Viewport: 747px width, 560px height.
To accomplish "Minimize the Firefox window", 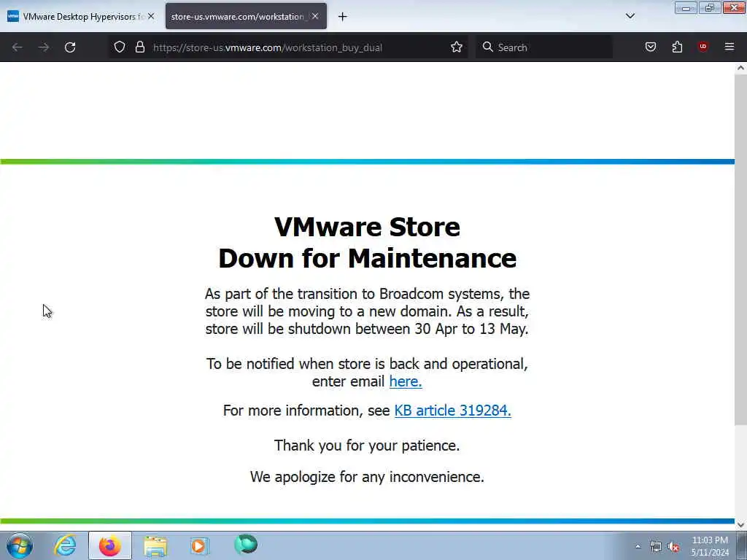I will click(x=686, y=8).
